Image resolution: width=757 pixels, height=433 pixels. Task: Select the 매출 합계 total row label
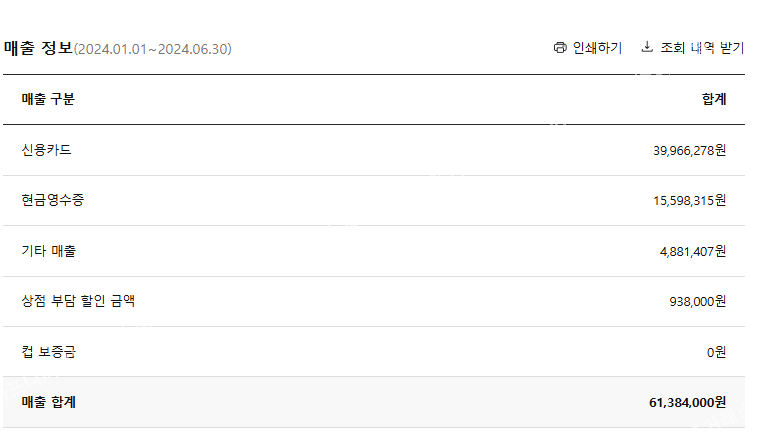pos(49,402)
